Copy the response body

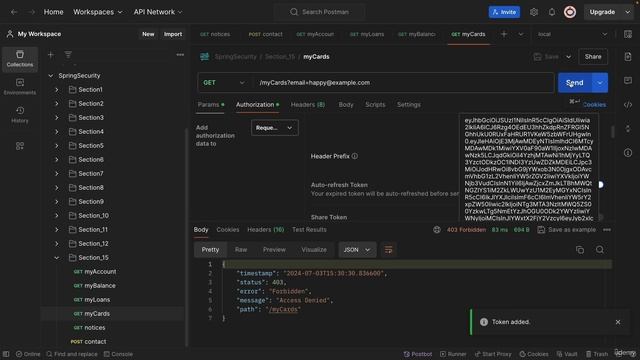coord(580,250)
